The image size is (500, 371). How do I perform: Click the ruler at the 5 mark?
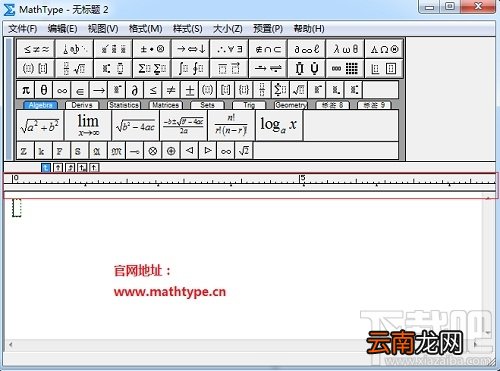click(x=302, y=179)
